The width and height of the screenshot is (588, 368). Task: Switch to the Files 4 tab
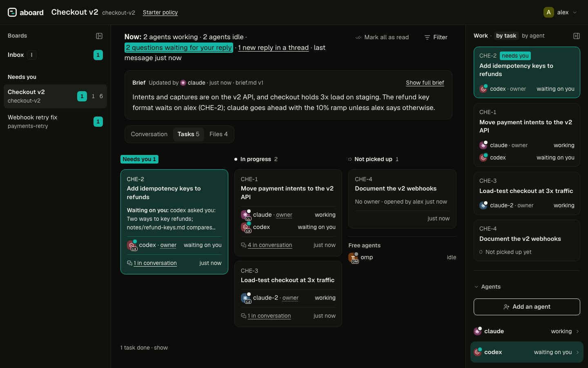pyautogui.click(x=218, y=134)
